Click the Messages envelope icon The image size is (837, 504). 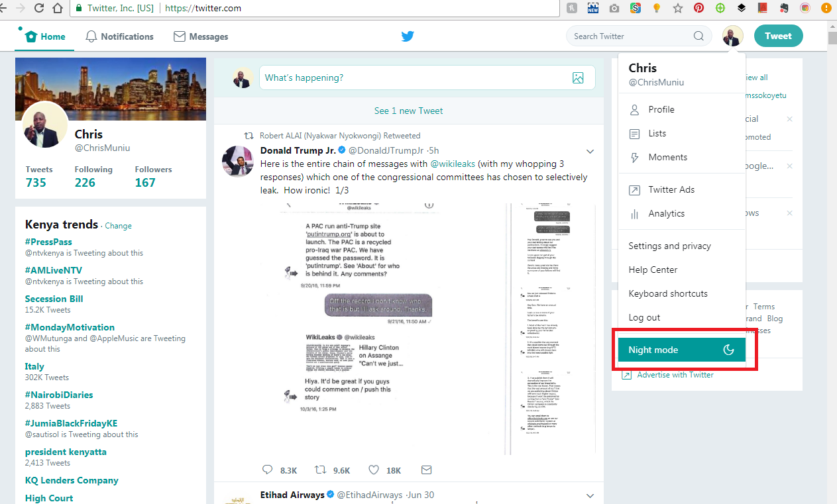pyautogui.click(x=179, y=36)
